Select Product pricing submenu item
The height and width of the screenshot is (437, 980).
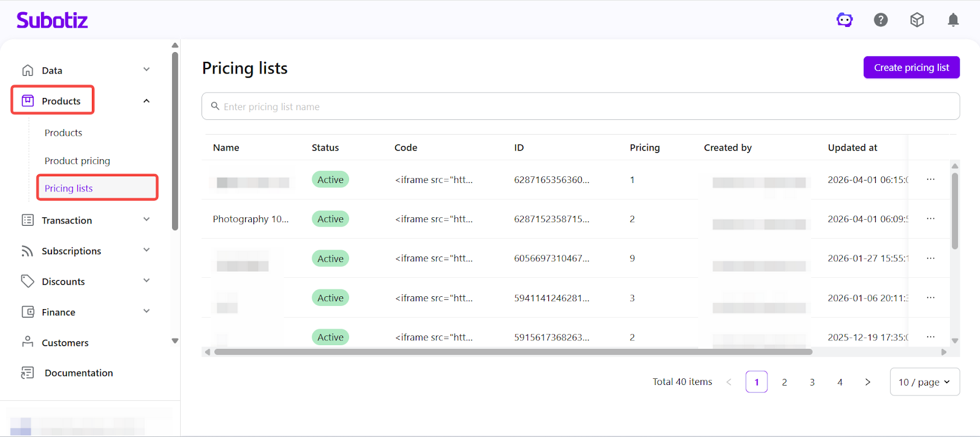click(77, 161)
